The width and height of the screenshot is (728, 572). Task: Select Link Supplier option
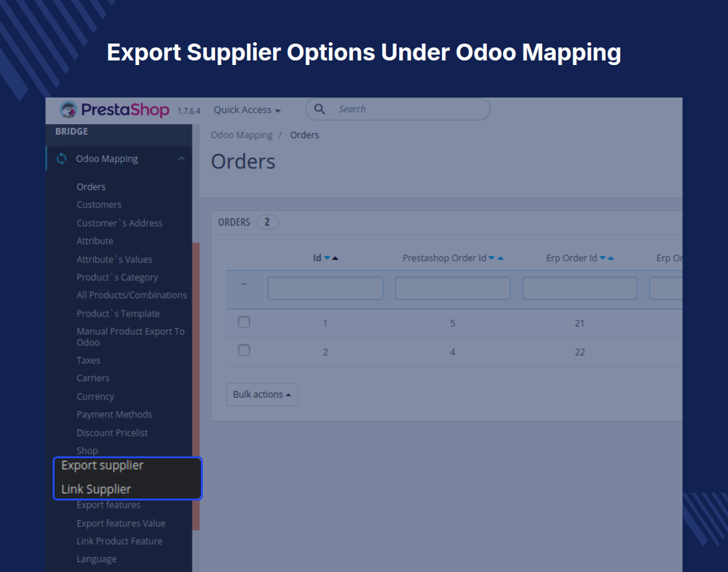point(96,489)
